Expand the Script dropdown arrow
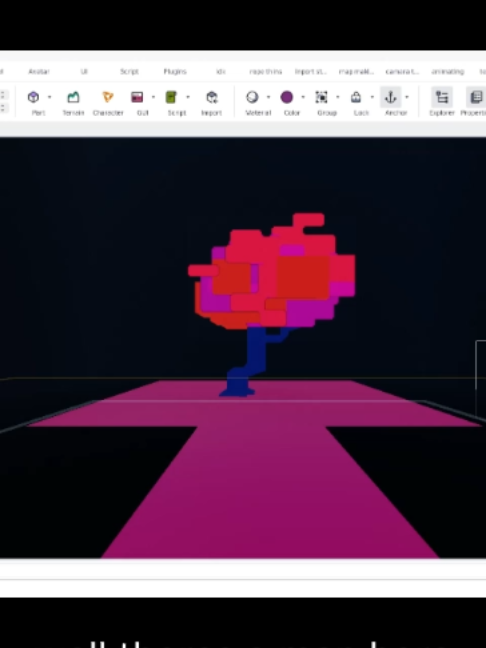The height and width of the screenshot is (648, 486). [x=188, y=97]
